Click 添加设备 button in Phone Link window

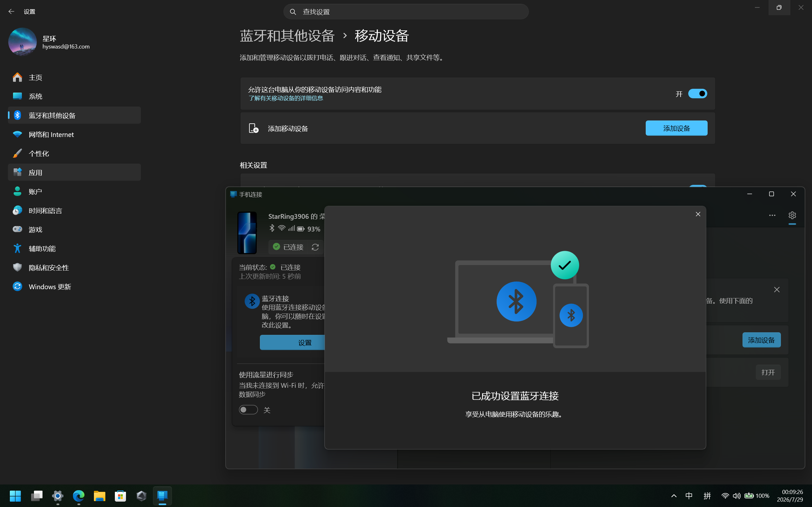point(761,340)
